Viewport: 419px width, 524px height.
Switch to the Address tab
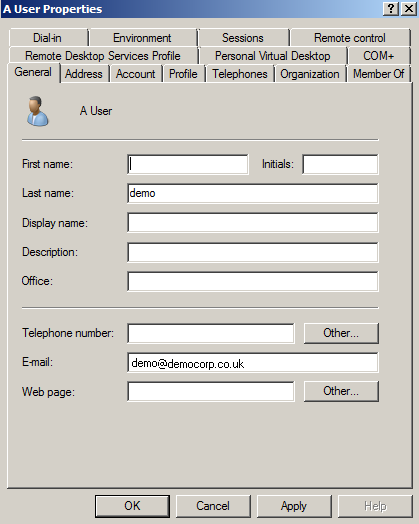(x=84, y=74)
